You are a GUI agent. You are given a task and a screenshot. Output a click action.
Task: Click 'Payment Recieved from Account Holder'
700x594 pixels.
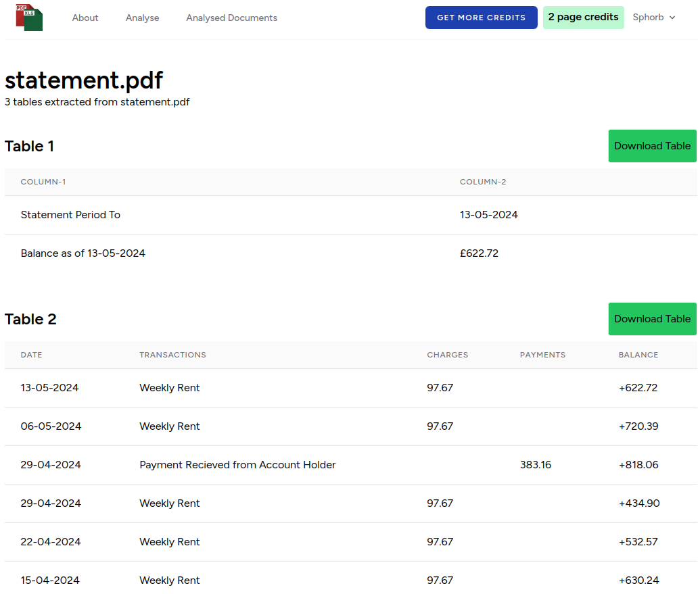pos(237,465)
